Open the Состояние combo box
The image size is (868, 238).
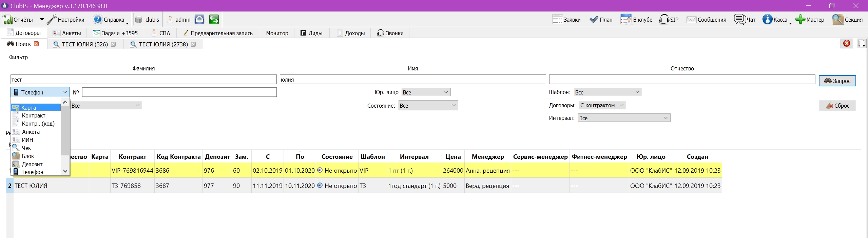pos(428,106)
